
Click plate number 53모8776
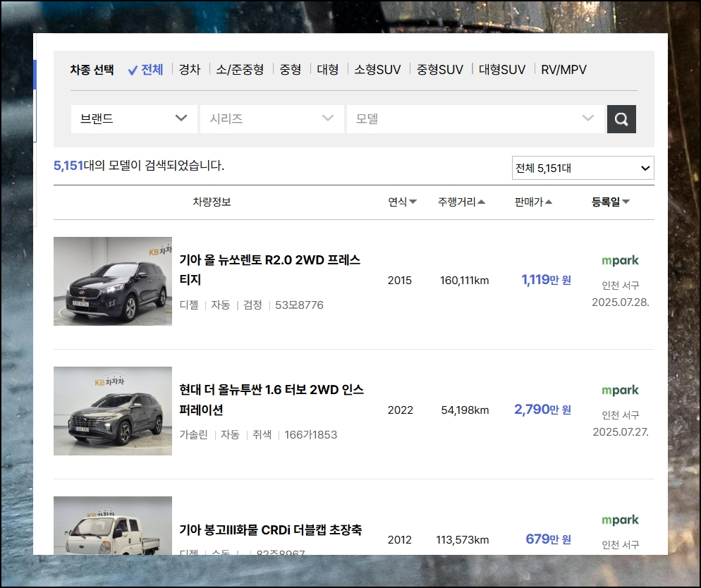click(299, 305)
